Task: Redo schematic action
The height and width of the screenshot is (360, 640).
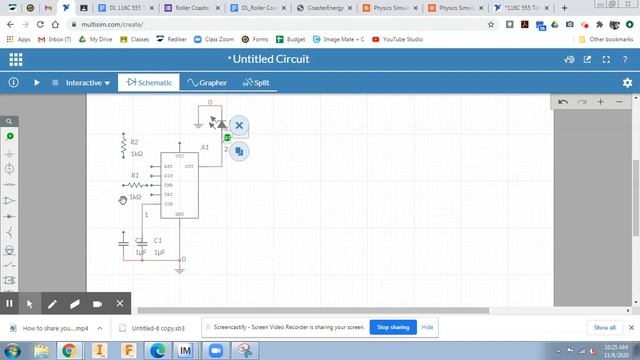Action: (582, 102)
